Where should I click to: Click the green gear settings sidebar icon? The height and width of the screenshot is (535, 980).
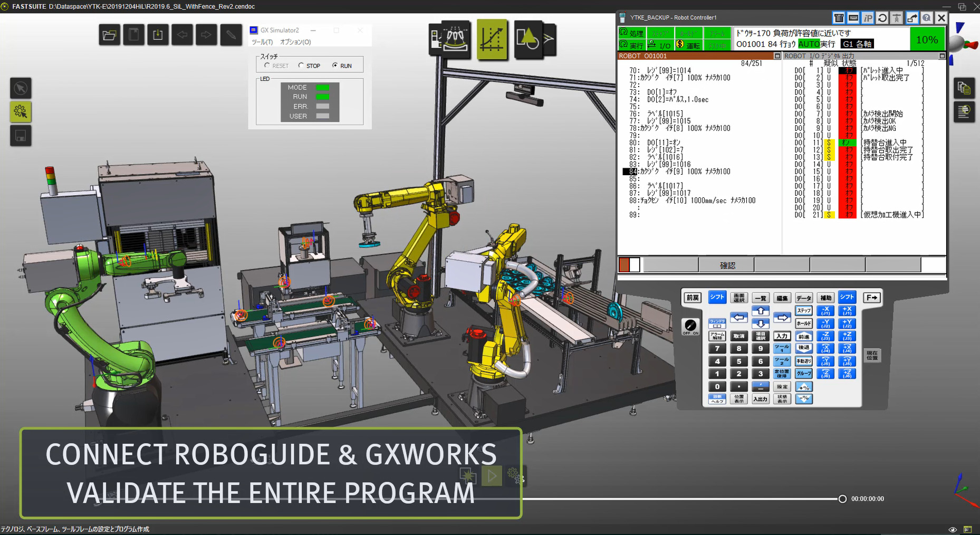[x=21, y=112]
